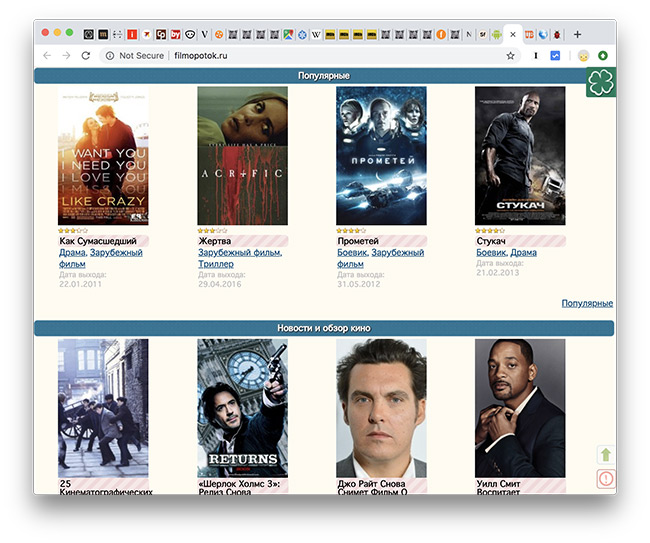
Task: Open the Уилл Смит news title
Action: pos(498,487)
